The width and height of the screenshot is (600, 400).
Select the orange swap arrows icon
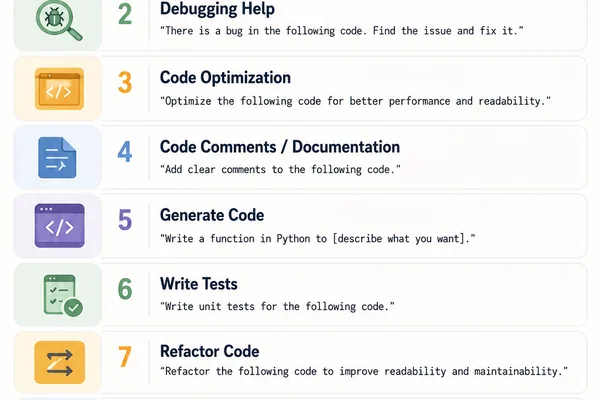pos(59,362)
